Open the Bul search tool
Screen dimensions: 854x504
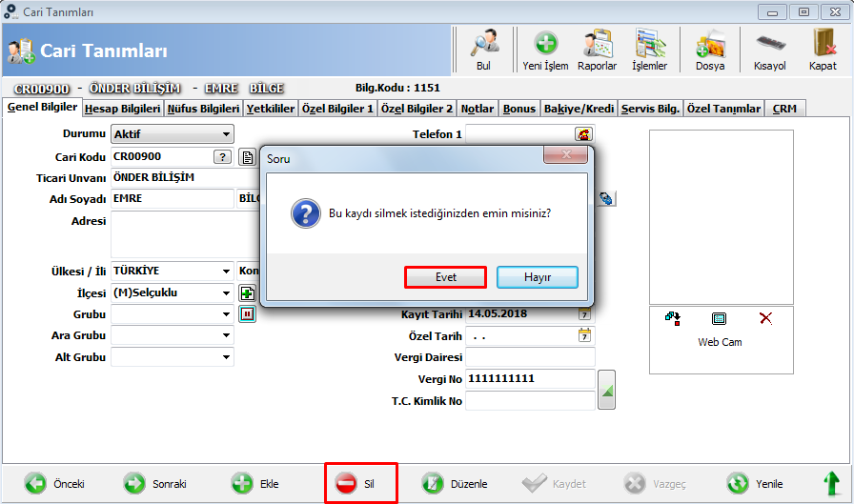pyautogui.click(x=483, y=44)
